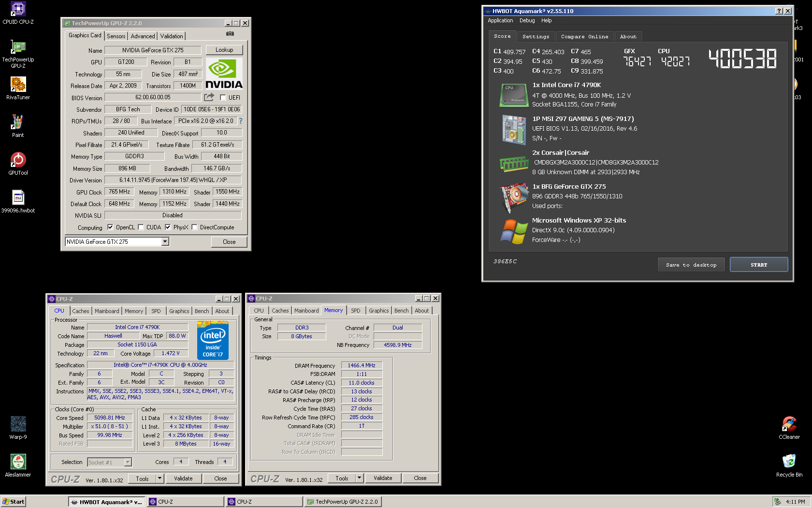
Task: Toggle the CUDA checkbox
Action: [141, 227]
